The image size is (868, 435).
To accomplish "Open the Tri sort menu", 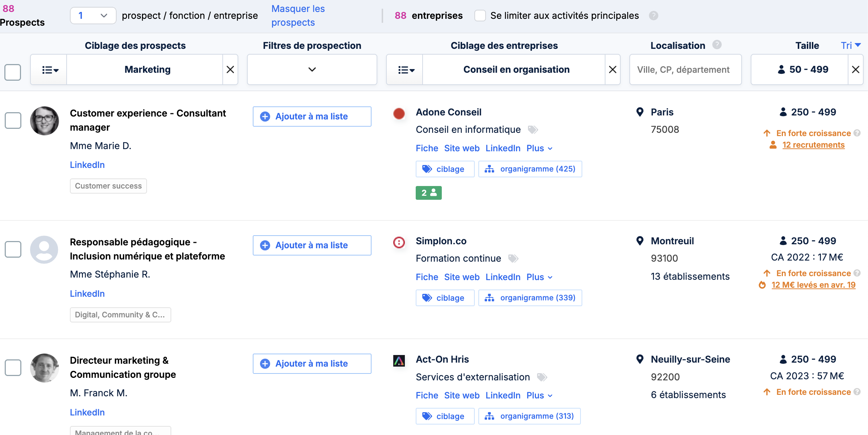I will tap(851, 45).
